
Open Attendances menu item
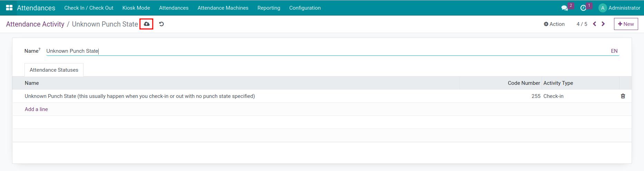(174, 8)
